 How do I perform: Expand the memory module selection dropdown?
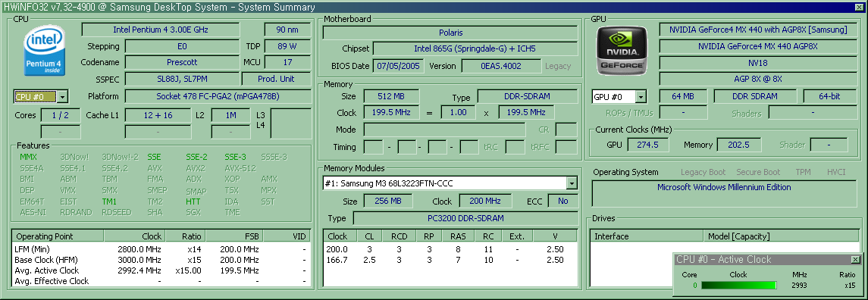572,183
